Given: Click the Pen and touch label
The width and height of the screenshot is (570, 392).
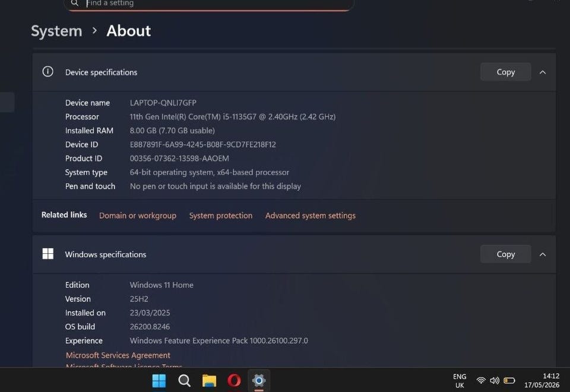Looking at the screenshot, I should coord(90,186).
